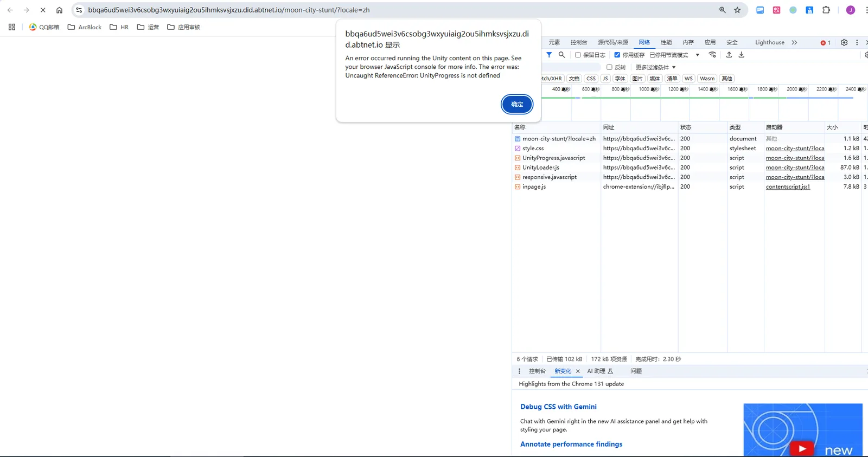This screenshot has width=868, height=457.
Task: Enable the 反转 filter checkbox
Action: (609, 67)
